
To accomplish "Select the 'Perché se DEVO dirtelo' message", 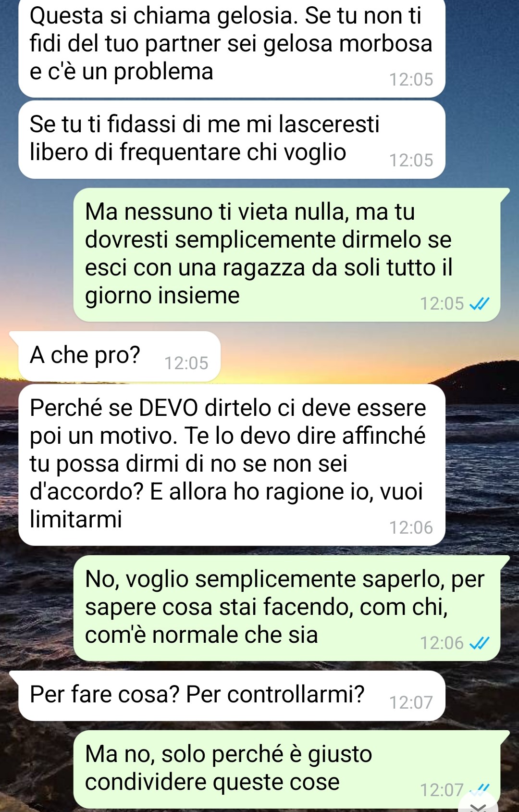I will [232, 464].
